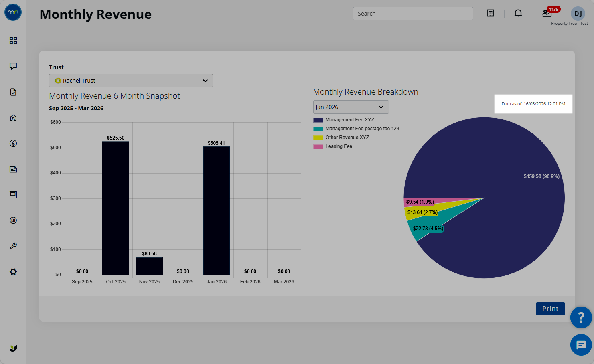Open the messages chat icon in sidebar

(13, 66)
